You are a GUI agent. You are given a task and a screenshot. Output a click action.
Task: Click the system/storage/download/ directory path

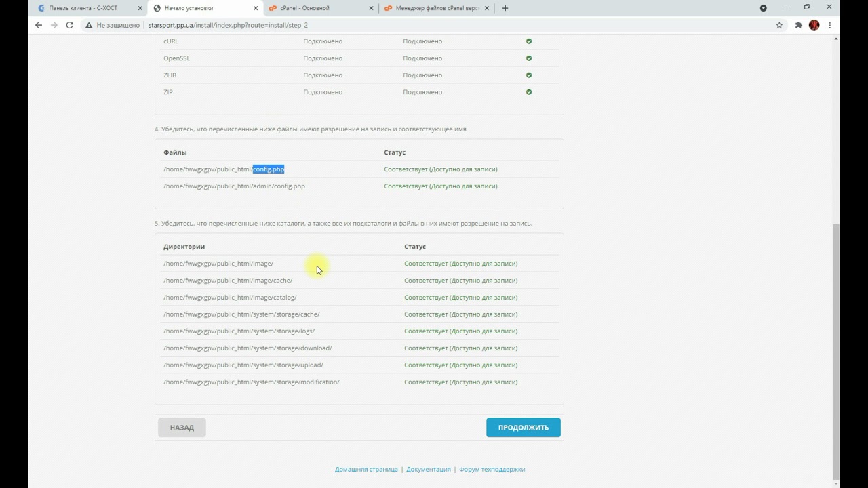click(x=248, y=348)
